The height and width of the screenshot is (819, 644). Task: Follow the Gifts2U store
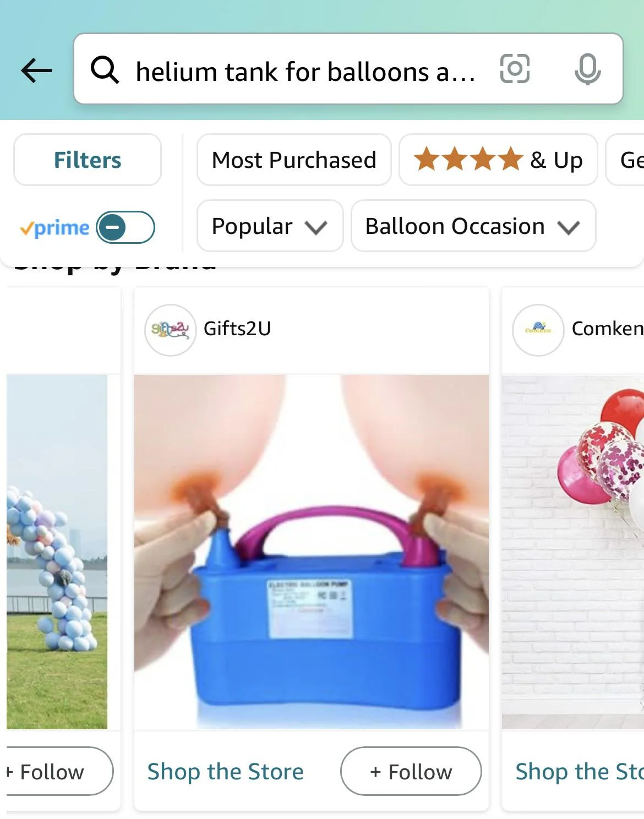click(x=411, y=771)
